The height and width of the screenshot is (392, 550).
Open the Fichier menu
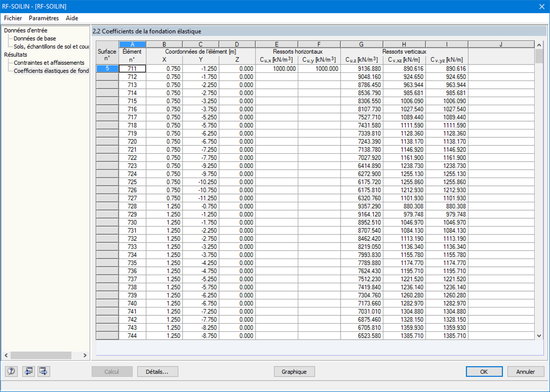(x=13, y=18)
